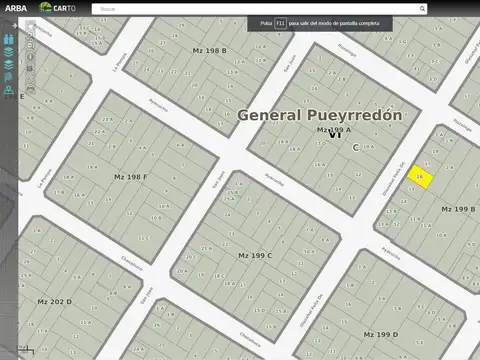480x360 pixels.
Task: Select parcel 22 A in block 198 F
Action: (x=99, y=132)
